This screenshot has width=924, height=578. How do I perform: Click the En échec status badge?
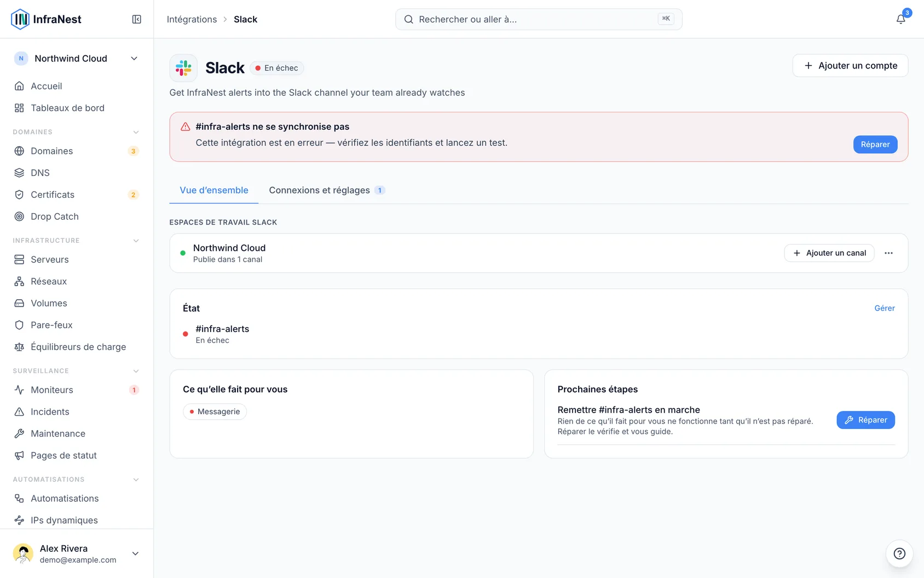276,68
